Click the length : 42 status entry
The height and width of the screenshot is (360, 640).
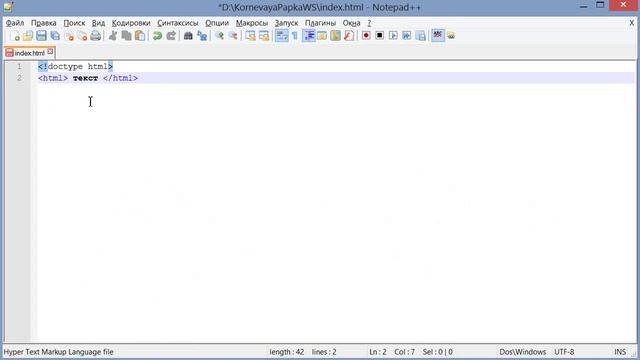click(x=287, y=352)
